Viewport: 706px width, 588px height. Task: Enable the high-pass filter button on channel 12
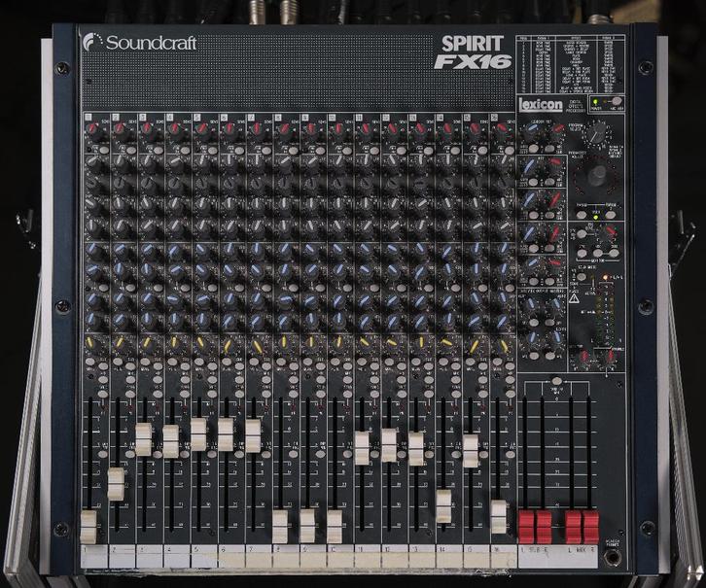pos(402,150)
